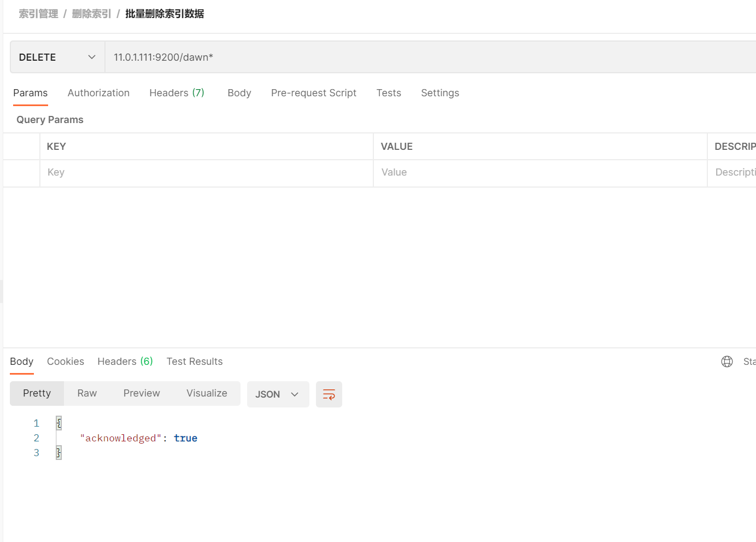
Task: Switch to the Params tab
Action: [31, 93]
